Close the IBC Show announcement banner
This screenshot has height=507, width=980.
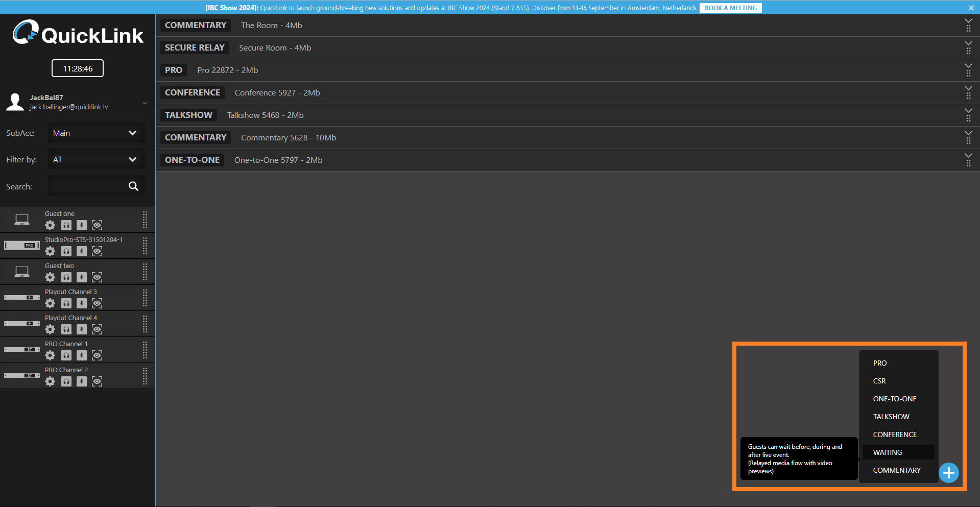pyautogui.click(x=971, y=8)
